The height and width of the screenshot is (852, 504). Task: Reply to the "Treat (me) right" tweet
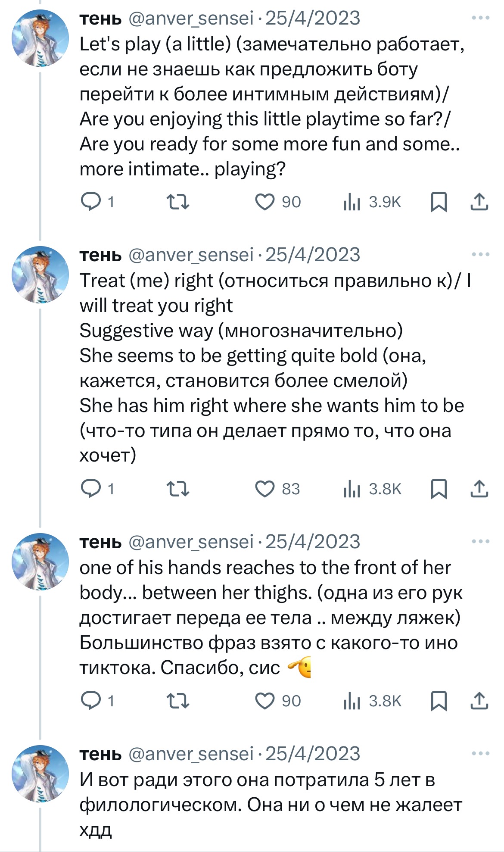tap(91, 489)
